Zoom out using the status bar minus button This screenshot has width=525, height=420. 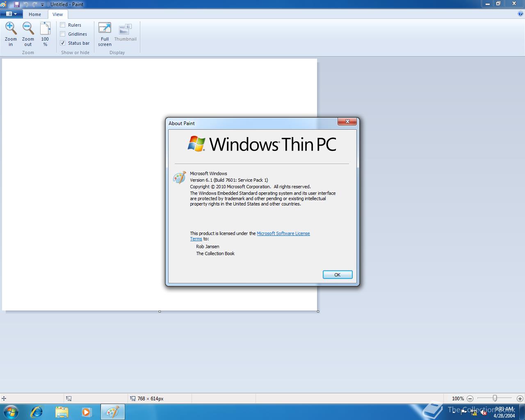pyautogui.click(x=470, y=398)
